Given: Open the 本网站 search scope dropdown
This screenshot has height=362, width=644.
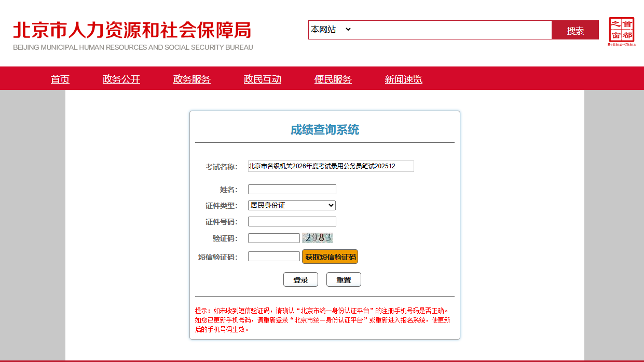Looking at the screenshot, I should (x=331, y=30).
